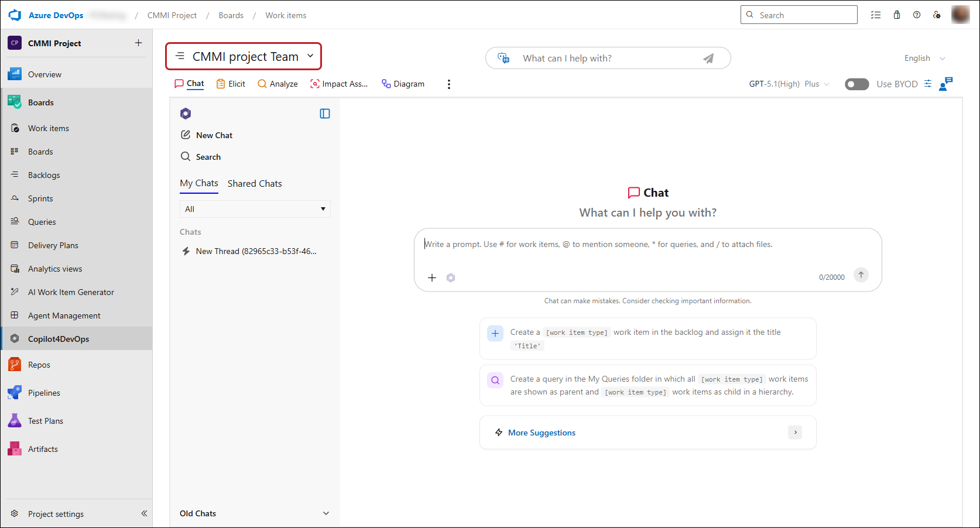This screenshot has width=980, height=528.
Task: Open the English language dropdown
Action: pos(924,58)
